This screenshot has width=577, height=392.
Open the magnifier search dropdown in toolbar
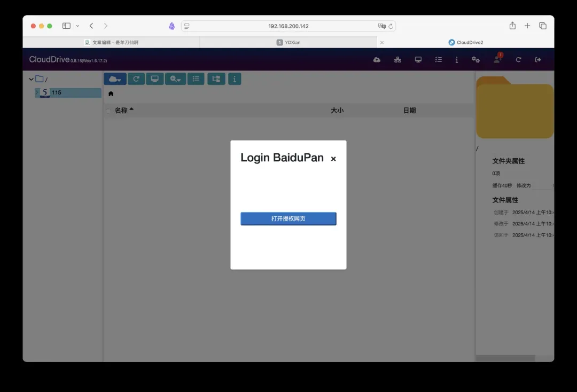tap(176, 79)
